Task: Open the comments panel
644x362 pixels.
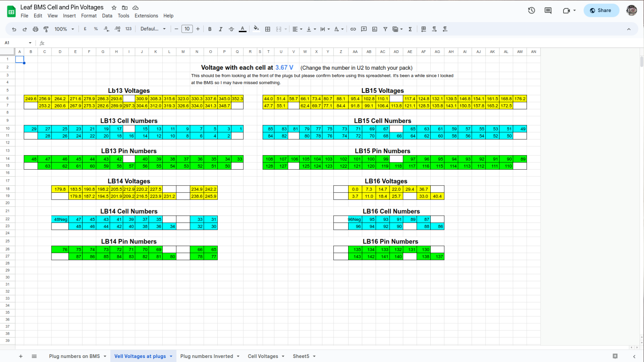Action: point(548,10)
